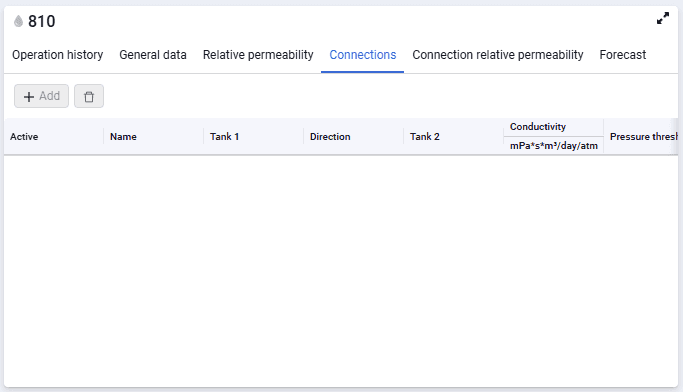Screen dimensions: 683x392
Task: Click the trash delete icon button
Action: click(x=89, y=96)
